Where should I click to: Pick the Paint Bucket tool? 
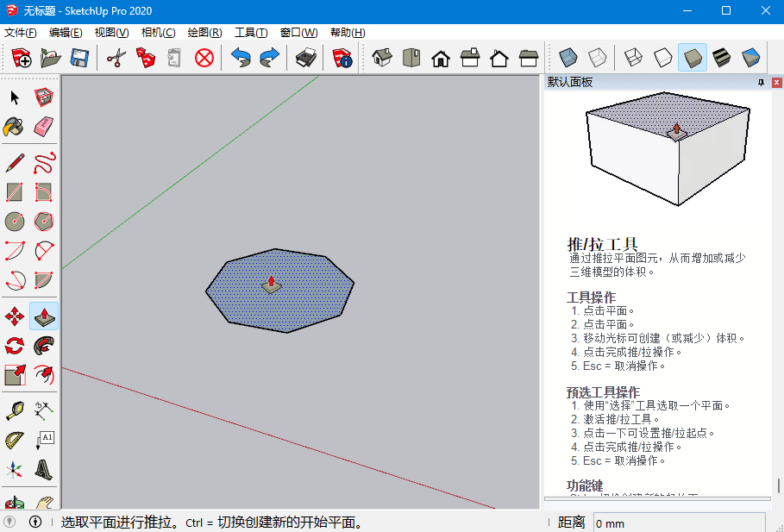coord(15,127)
